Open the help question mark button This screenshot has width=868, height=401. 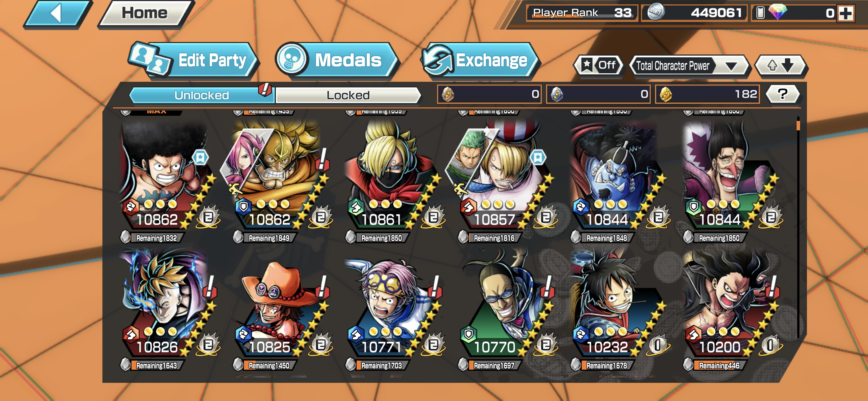(783, 94)
